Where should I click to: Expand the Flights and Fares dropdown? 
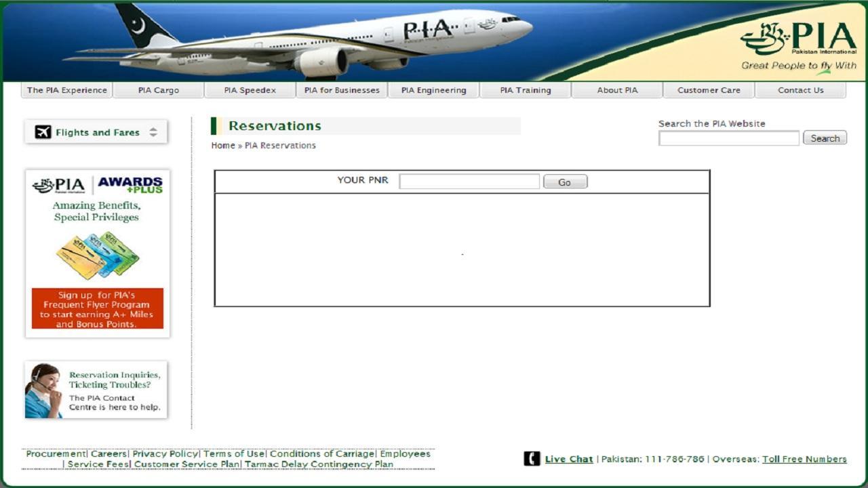coord(95,131)
